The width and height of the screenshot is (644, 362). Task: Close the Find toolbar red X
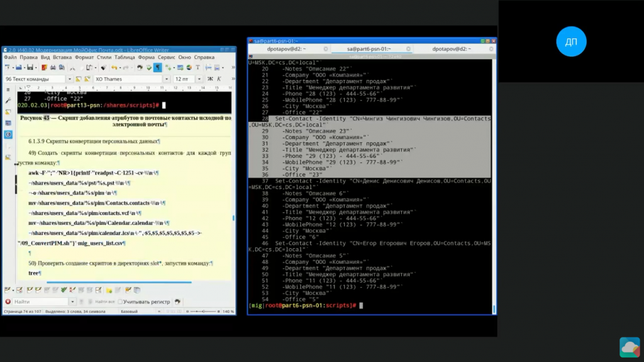coord(8,302)
